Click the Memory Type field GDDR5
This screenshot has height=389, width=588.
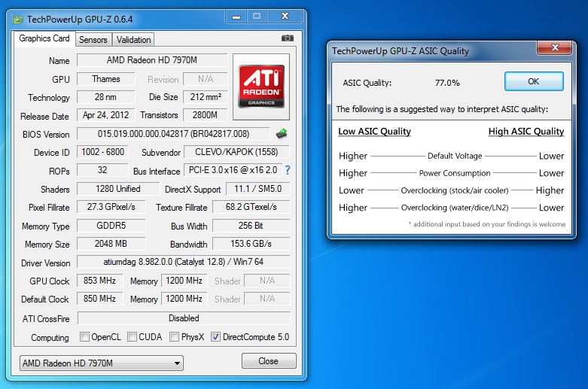click(x=111, y=226)
